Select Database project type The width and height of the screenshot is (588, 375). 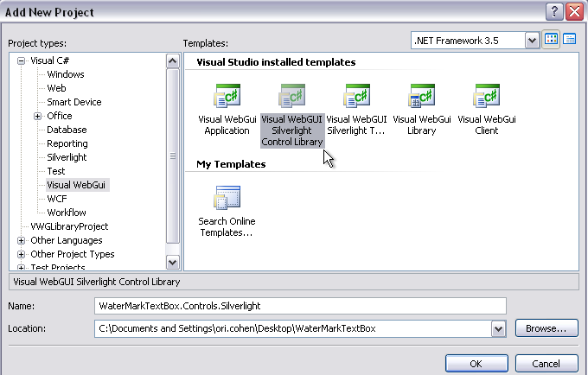[67, 130]
